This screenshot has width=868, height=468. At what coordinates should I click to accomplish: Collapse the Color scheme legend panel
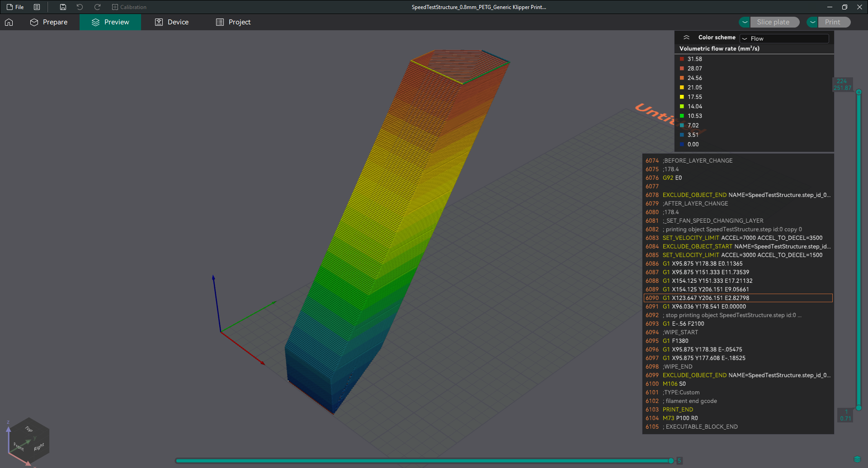tap(686, 37)
